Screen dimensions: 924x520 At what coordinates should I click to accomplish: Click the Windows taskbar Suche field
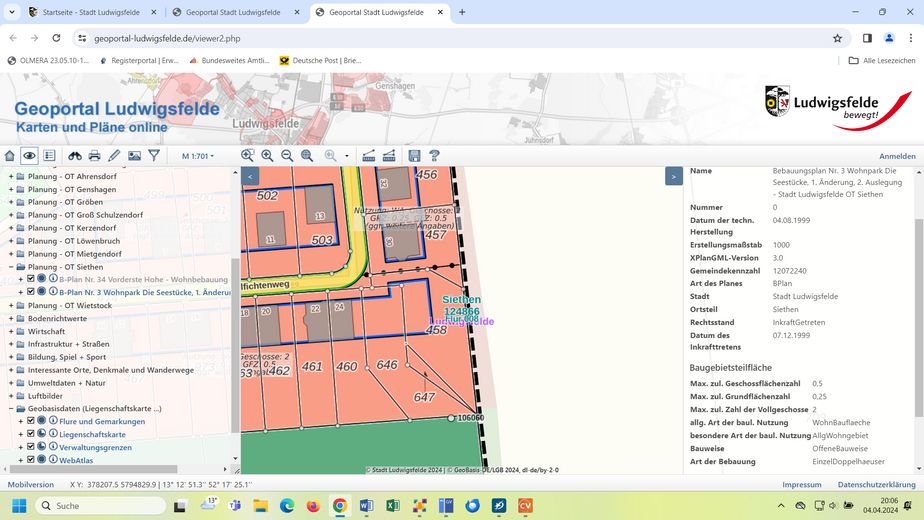[101, 506]
